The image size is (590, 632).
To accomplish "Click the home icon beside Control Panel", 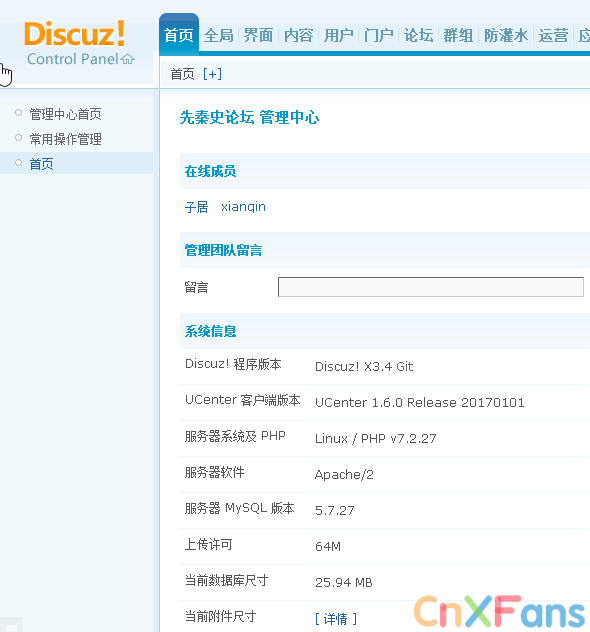I will coord(127,59).
